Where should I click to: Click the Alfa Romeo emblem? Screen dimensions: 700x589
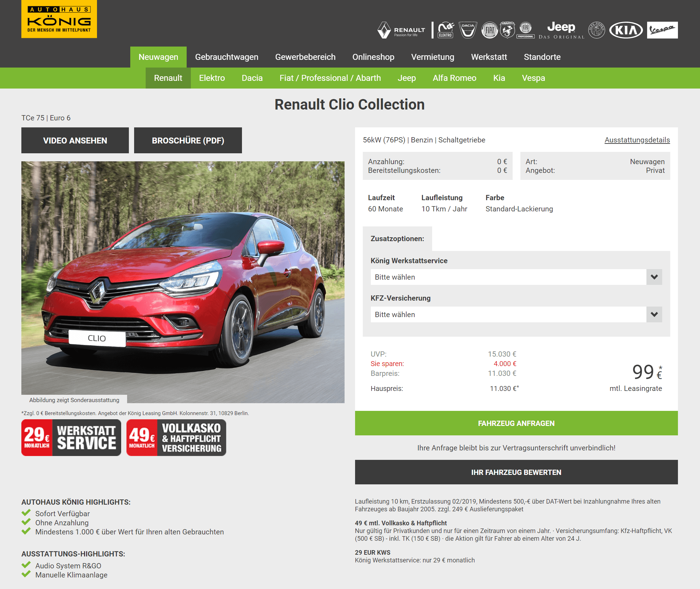pos(596,30)
